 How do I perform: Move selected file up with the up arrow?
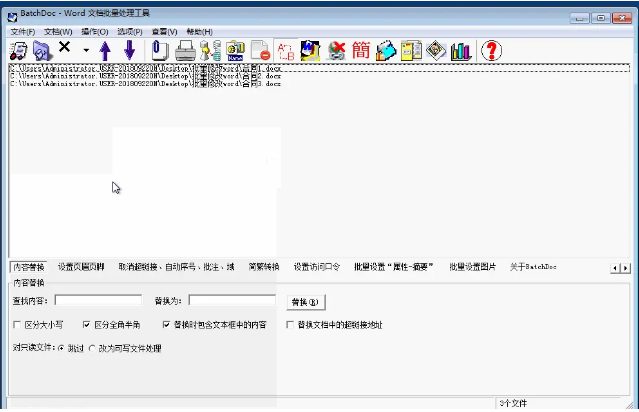pyautogui.click(x=106, y=51)
